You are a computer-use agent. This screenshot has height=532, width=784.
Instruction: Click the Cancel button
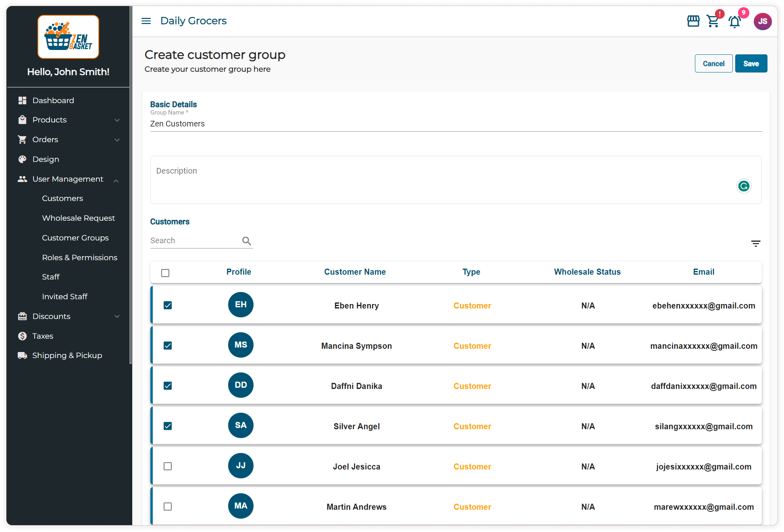click(x=713, y=64)
